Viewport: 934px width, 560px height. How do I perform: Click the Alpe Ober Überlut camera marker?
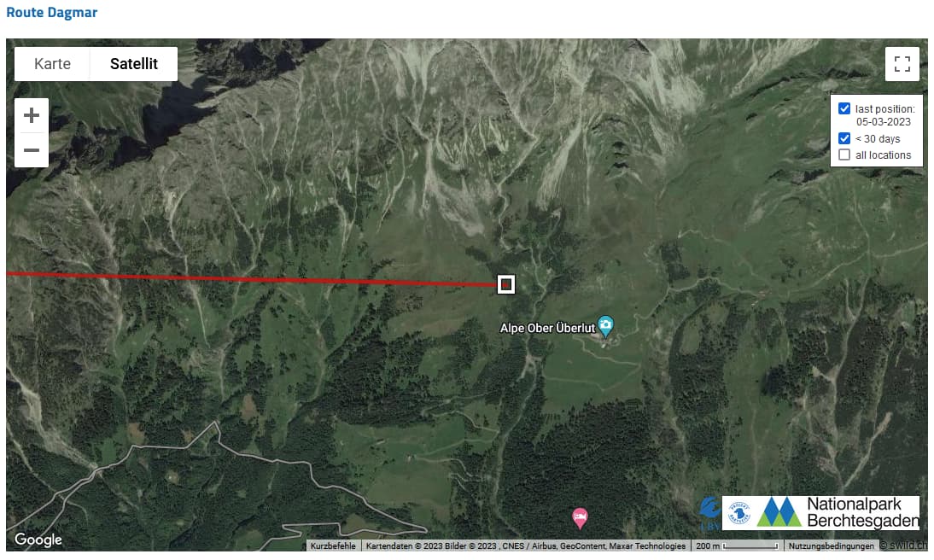[x=605, y=326]
